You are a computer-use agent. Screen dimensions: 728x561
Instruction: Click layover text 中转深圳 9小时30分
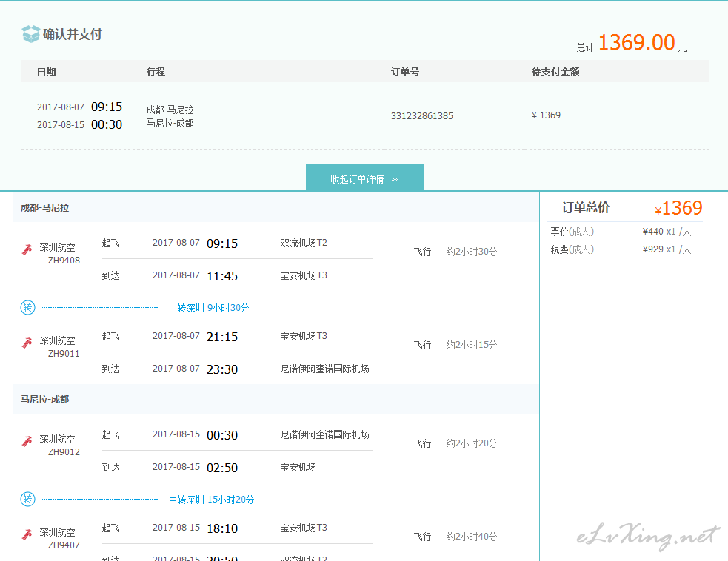click(x=209, y=308)
